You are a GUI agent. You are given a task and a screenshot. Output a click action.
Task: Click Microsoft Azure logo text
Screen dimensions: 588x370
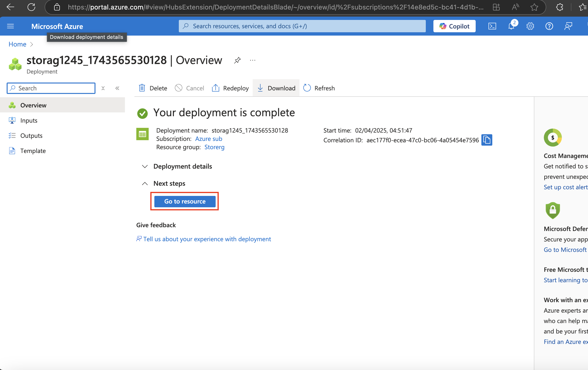click(57, 26)
